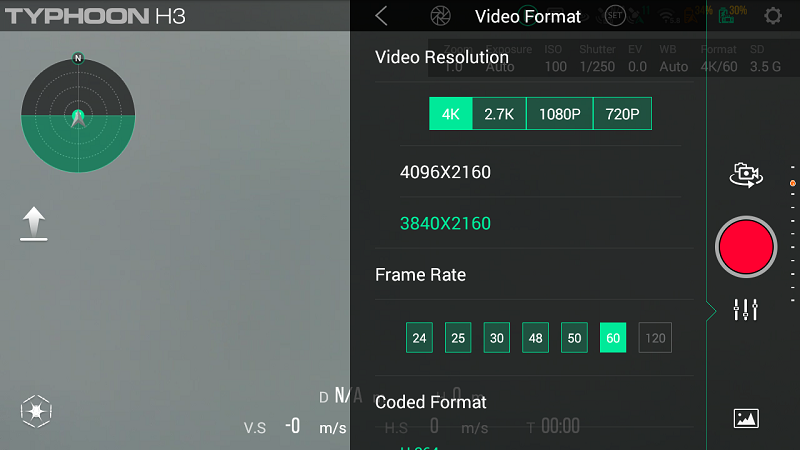Screen dimensions: 800x450
Task: Select the 720P resolution tab
Action: click(x=622, y=114)
